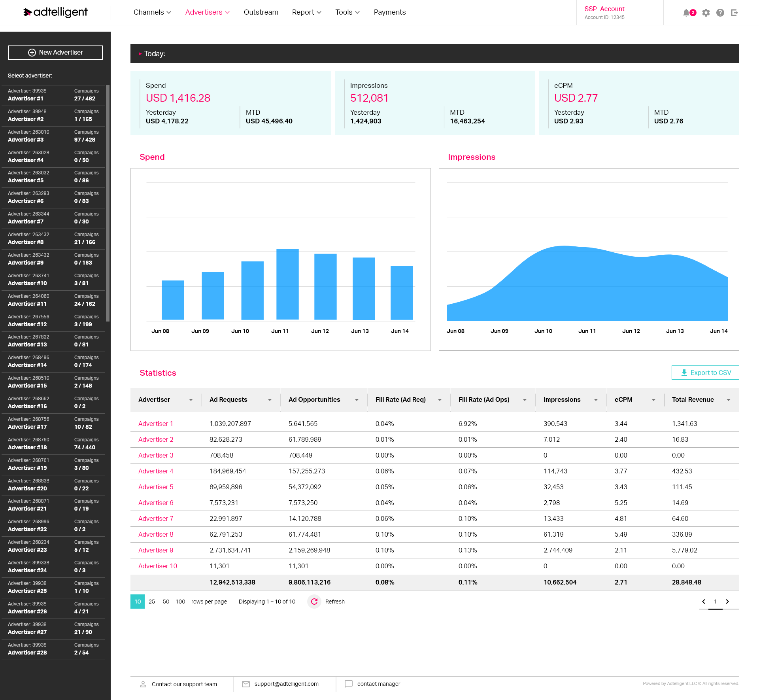Click the logout icon
This screenshot has width=759, height=700.
click(x=734, y=12)
